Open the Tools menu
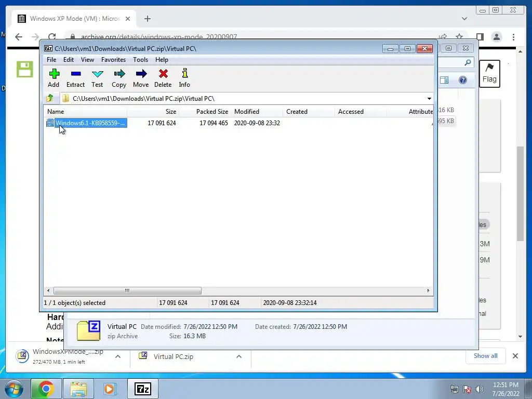Image resolution: width=532 pixels, height=399 pixels. pyautogui.click(x=140, y=60)
